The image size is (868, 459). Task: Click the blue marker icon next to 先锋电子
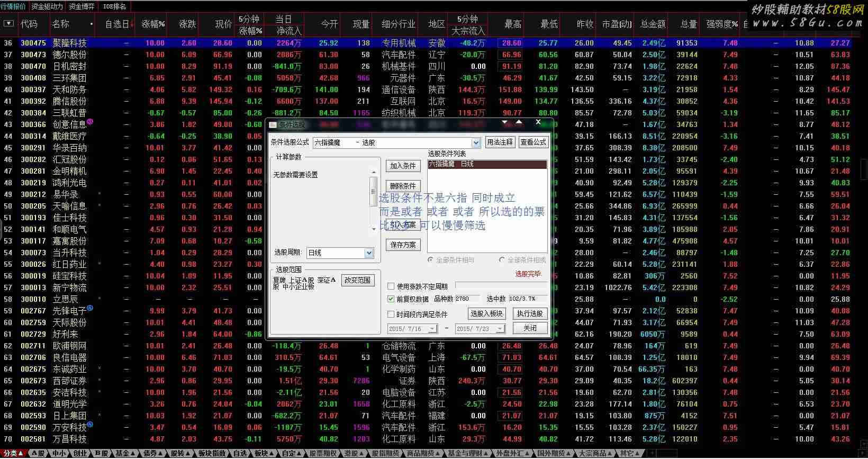[x=90, y=308]
